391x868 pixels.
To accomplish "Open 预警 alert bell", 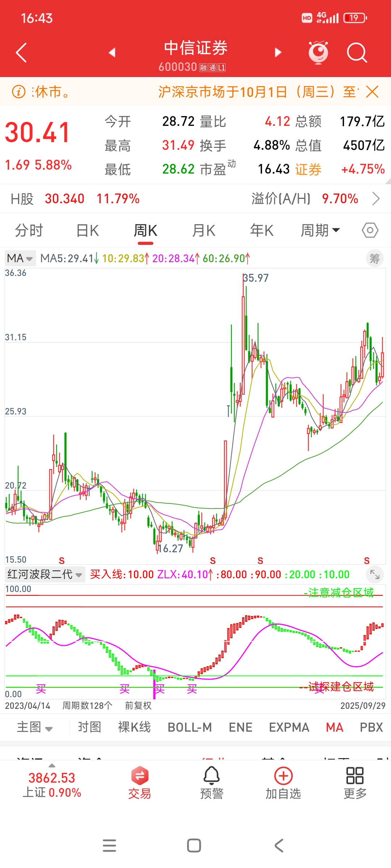I will (x=212, y=783).
